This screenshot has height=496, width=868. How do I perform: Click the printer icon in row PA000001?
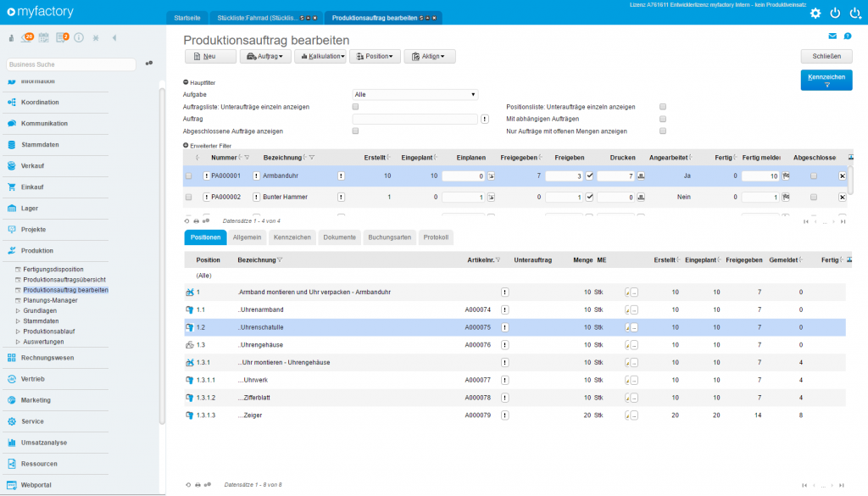coord(641,176)
